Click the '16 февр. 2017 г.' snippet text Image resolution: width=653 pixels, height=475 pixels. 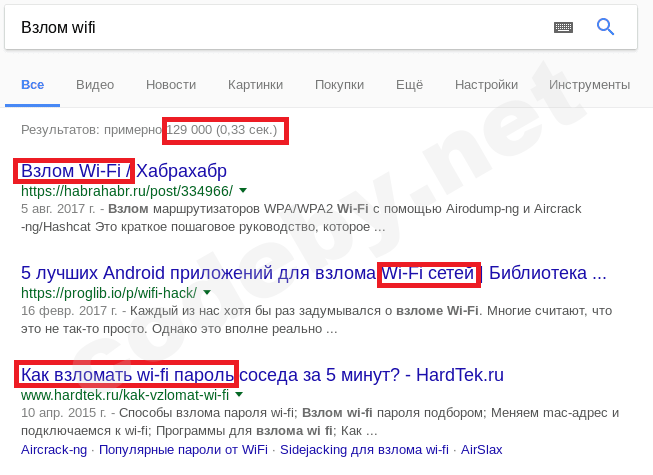point(69,311)
